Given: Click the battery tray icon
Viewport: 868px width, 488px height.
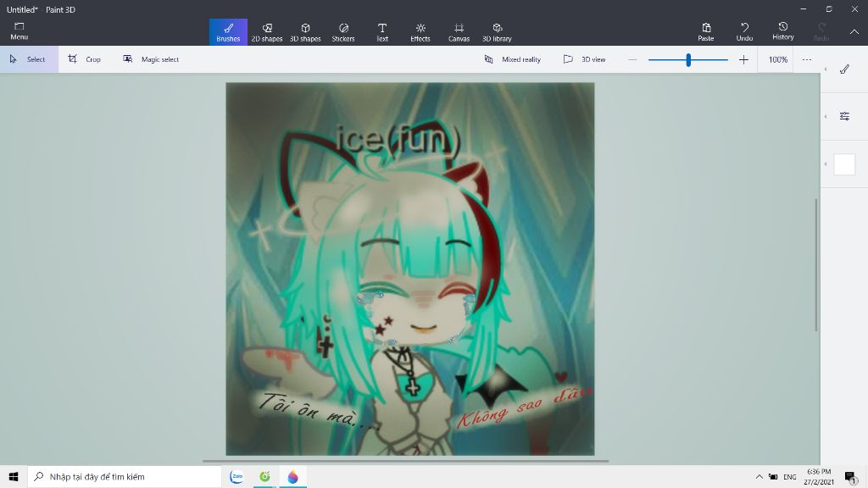Looking at the screenshot, I should point(773,476).
